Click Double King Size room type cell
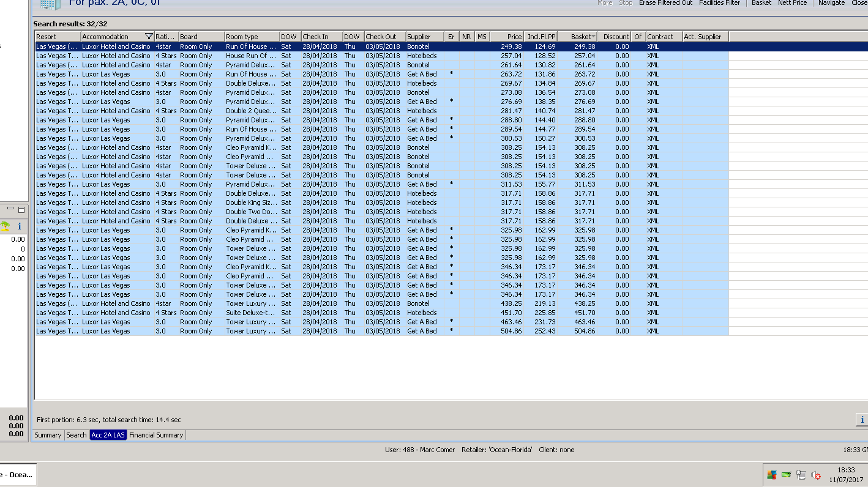Screen dimensions: 868x487 click(252, 203)
